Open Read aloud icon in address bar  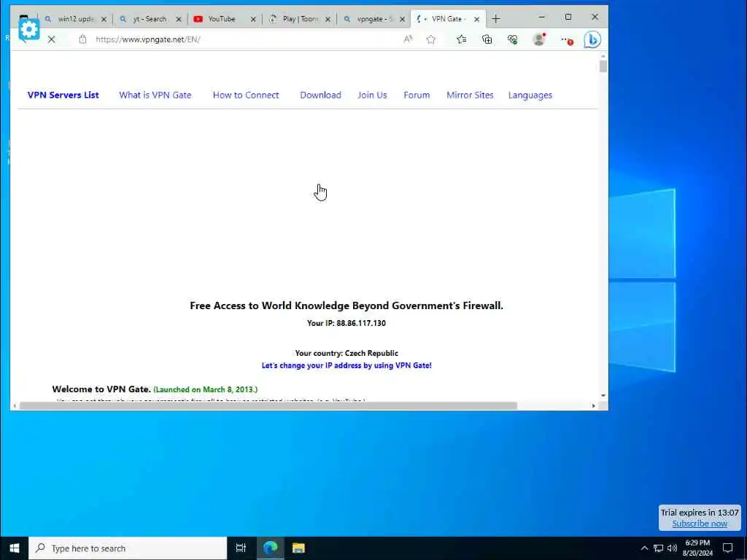409,39
